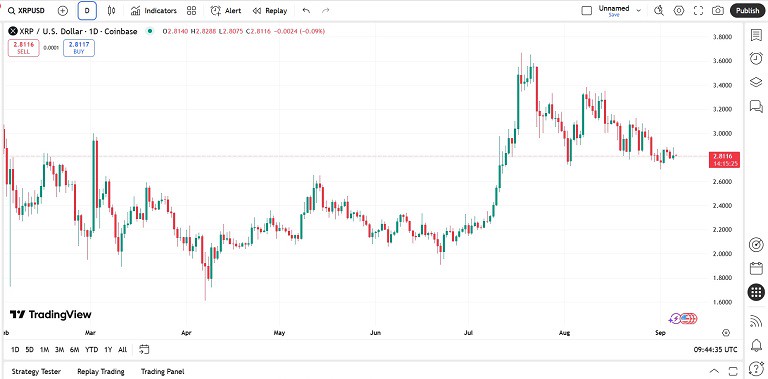Open the dotted grid apps icon in sidebar
This screenshot has width=768, height=379.
point(756,292)
